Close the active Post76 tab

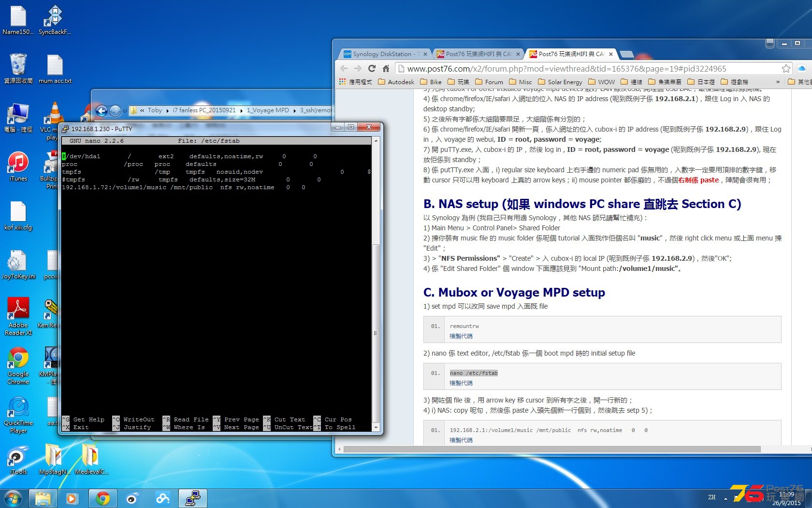[611, 54]
